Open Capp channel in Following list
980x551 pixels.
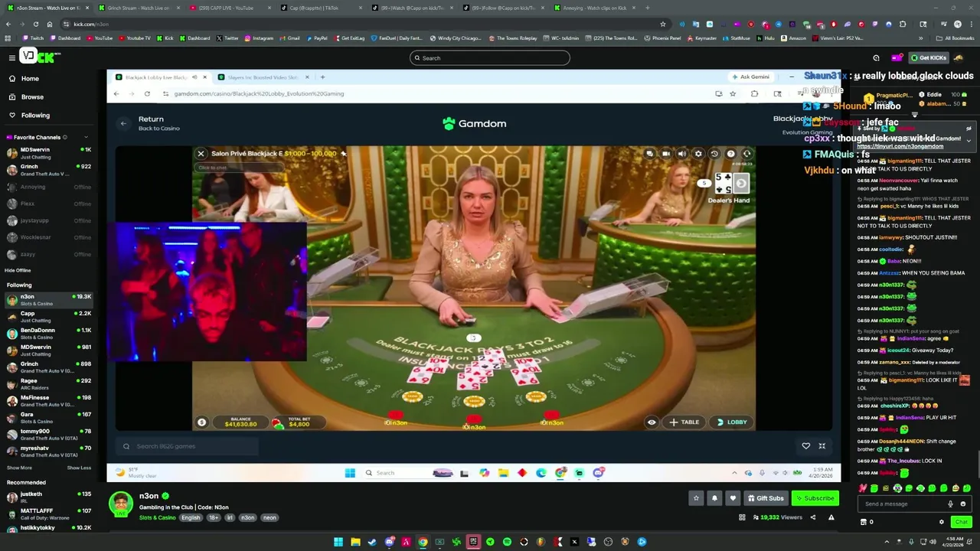tap(49, 317)
